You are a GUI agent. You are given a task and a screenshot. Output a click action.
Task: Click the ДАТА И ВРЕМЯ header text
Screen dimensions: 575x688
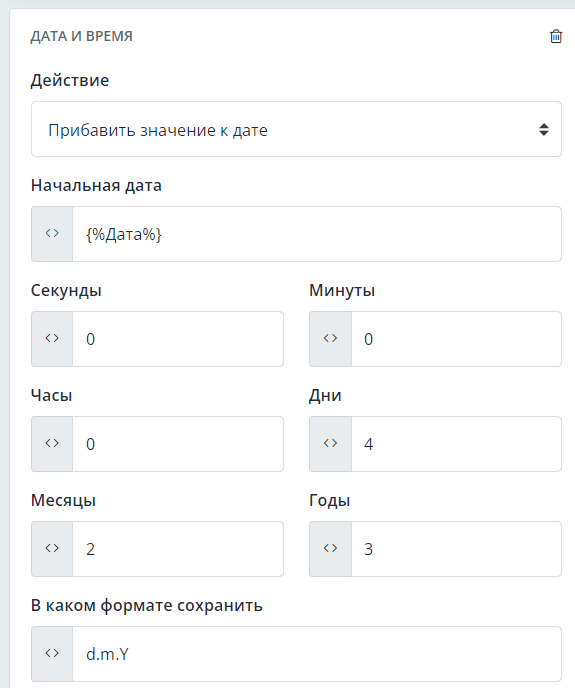coord(81,36)
